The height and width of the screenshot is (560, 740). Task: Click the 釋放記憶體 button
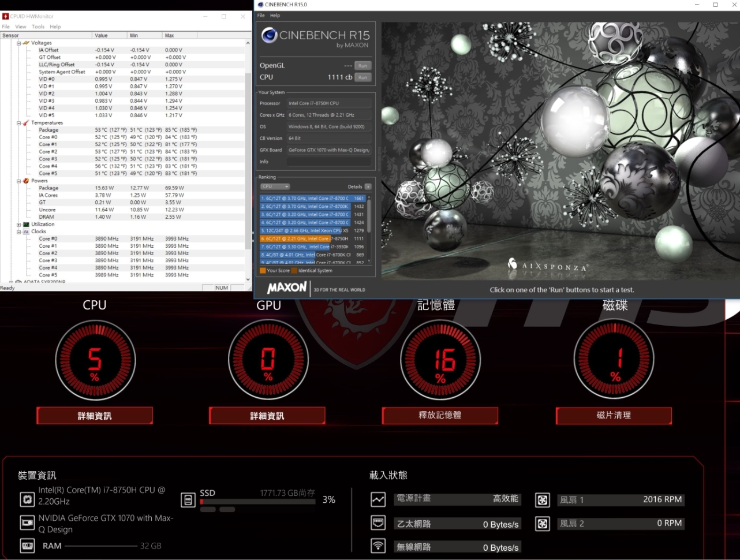coord(440,415)
